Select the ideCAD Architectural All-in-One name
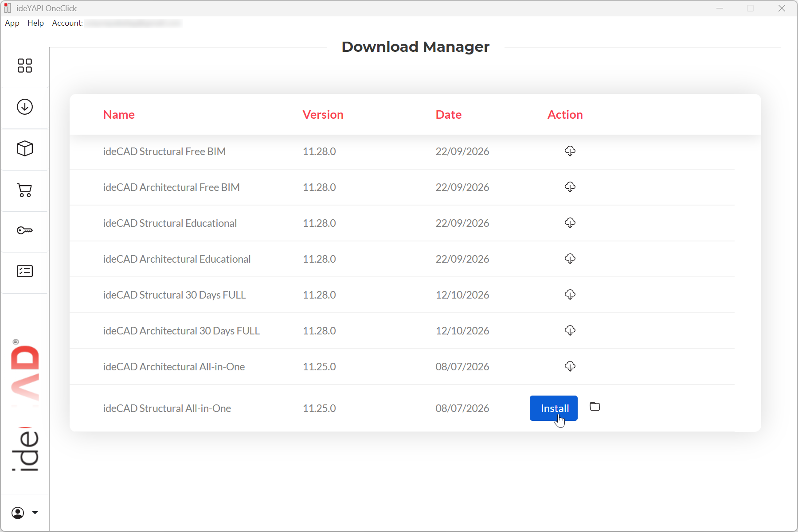This screenshot has height=532, width=798. click(x=174, y=367)
